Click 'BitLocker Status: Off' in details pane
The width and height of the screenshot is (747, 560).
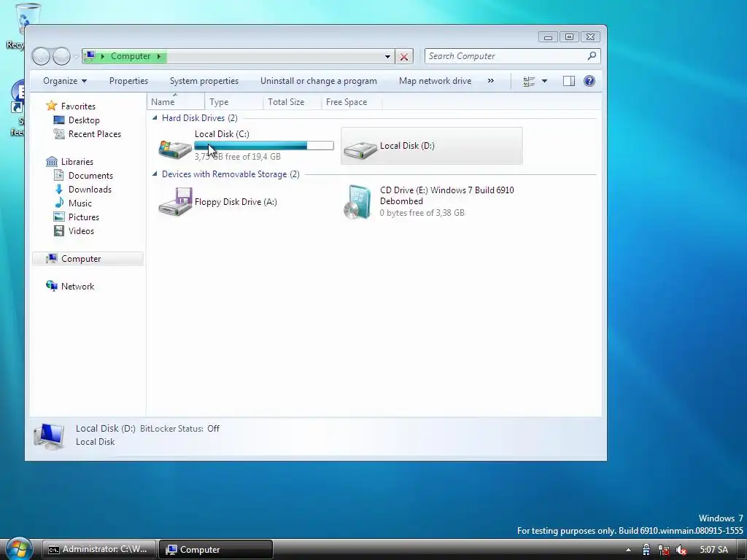click(179, 429)
